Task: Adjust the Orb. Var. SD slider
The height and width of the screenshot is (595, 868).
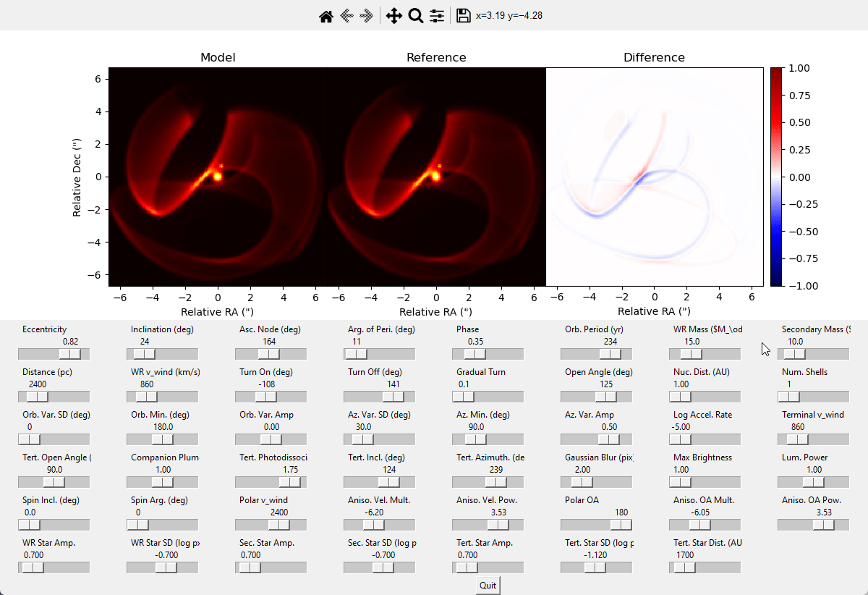Action: click(x=54, y=439)
